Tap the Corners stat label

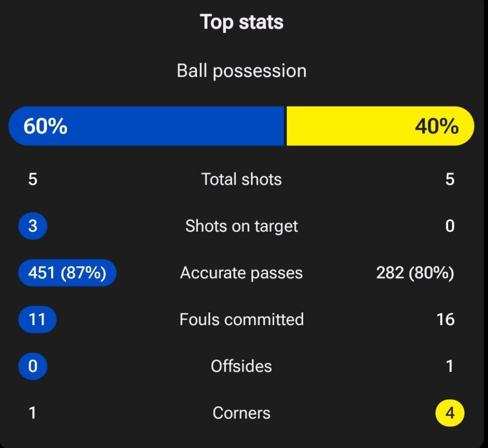tap(242, 413)
